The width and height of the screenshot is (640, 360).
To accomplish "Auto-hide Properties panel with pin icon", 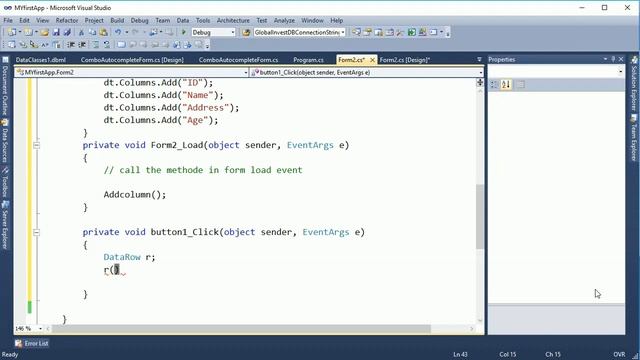I will 613,59.
